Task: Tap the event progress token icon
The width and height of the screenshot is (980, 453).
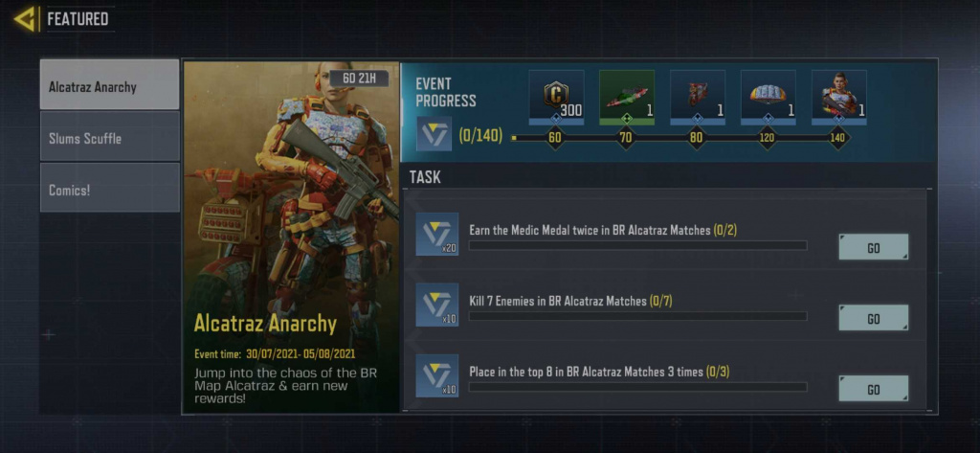Action: (434, 134)
